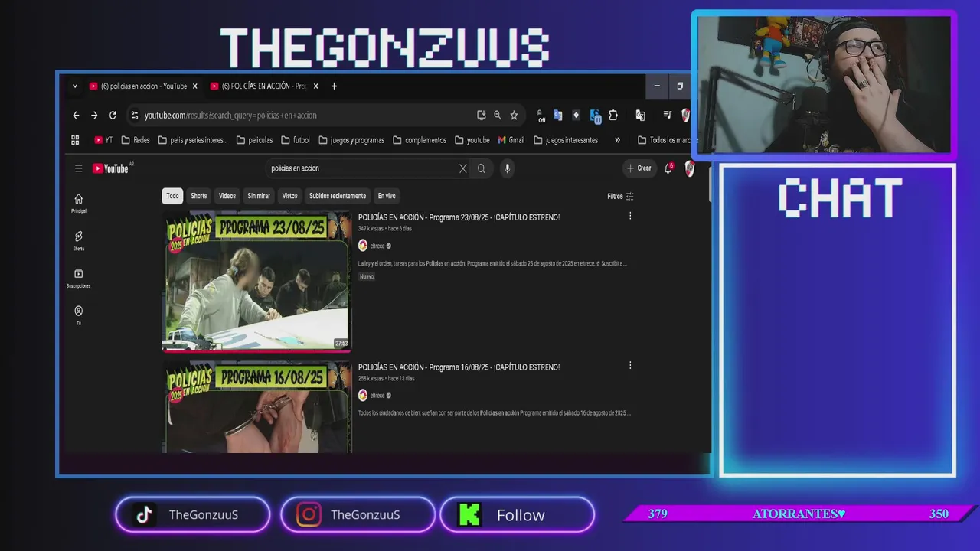The height and width of the screenshot is (551, 980).
Task: Open Suscripciones in the sidebar
Action: pos(78,278)
